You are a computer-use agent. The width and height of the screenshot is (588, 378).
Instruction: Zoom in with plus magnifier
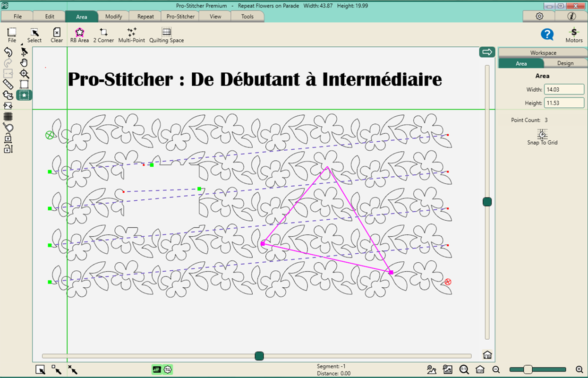[579, 369]
